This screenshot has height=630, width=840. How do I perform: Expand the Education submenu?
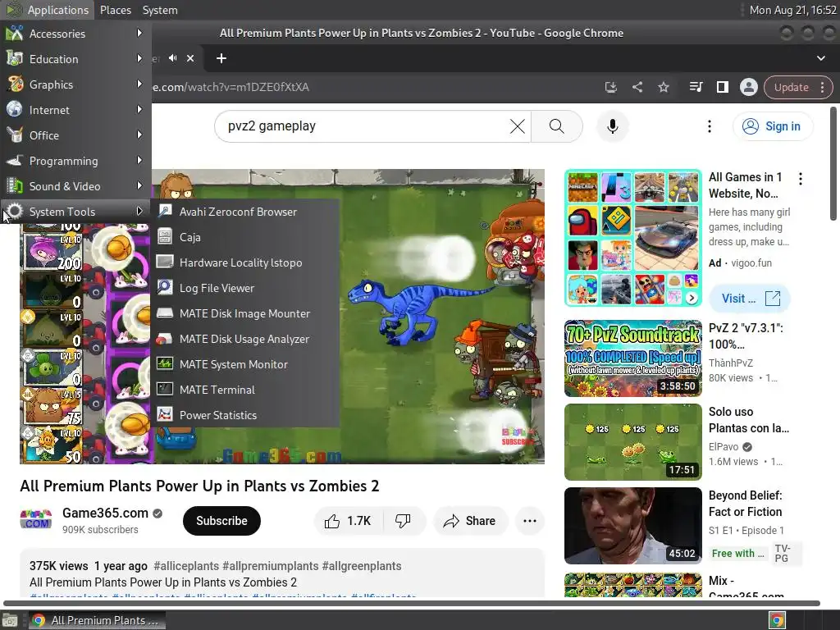point(75,59)
